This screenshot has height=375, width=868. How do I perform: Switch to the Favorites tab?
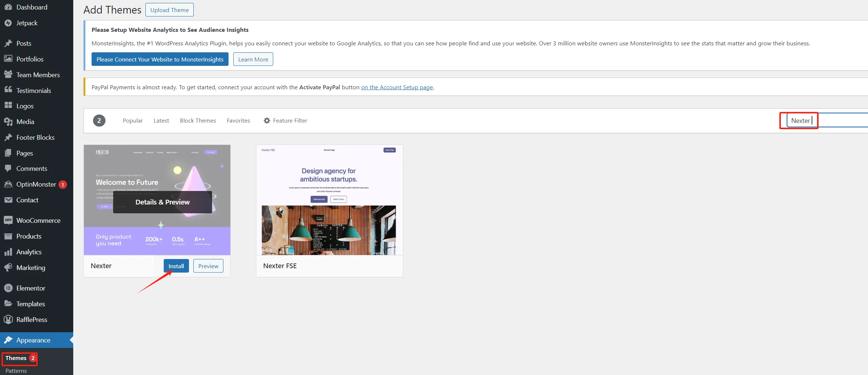pos(238,120)
